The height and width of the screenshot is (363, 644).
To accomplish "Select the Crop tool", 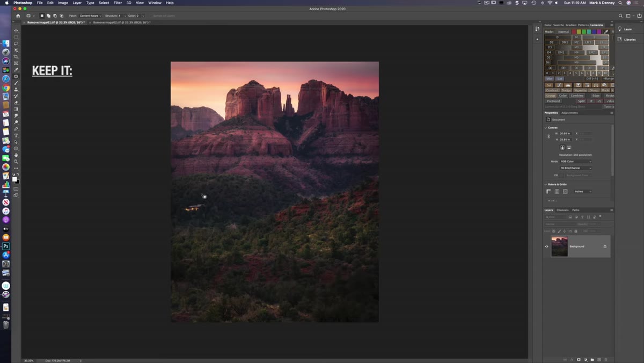I will (x=16, y=56).
